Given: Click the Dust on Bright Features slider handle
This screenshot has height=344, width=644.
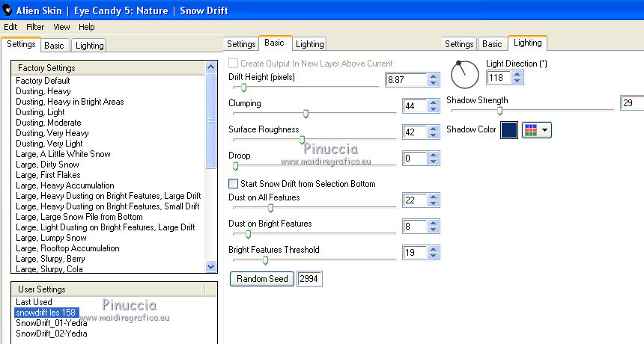Looking at the screenshot, I should click(248, 235).
